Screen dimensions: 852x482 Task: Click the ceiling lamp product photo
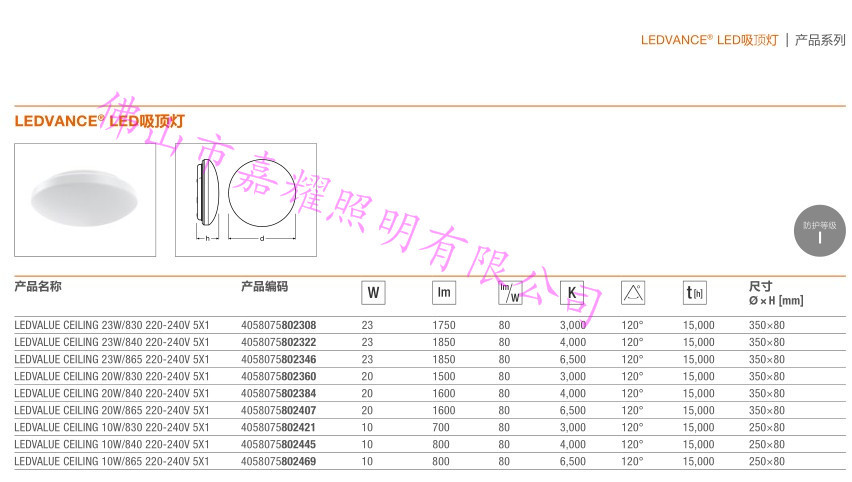pos(85,200)
